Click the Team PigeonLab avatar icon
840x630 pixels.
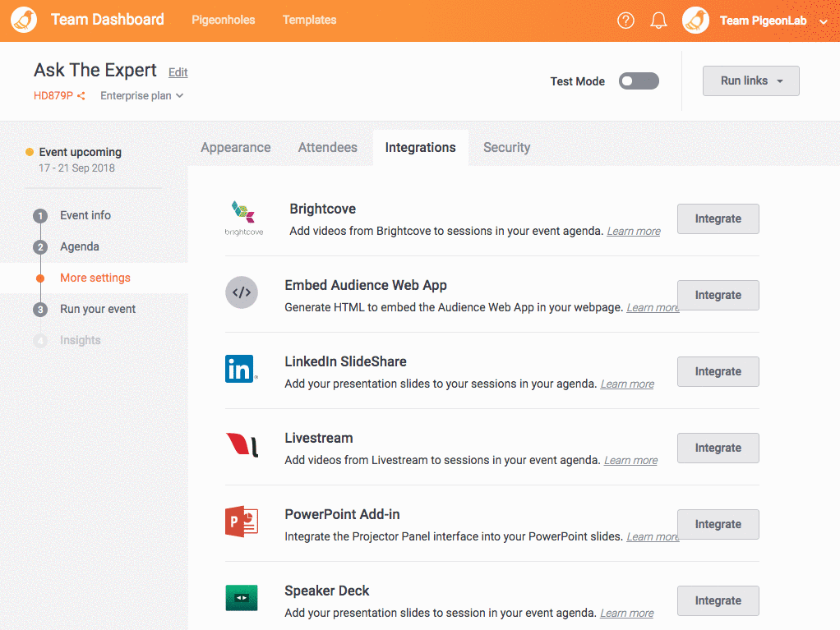point(695,21)
